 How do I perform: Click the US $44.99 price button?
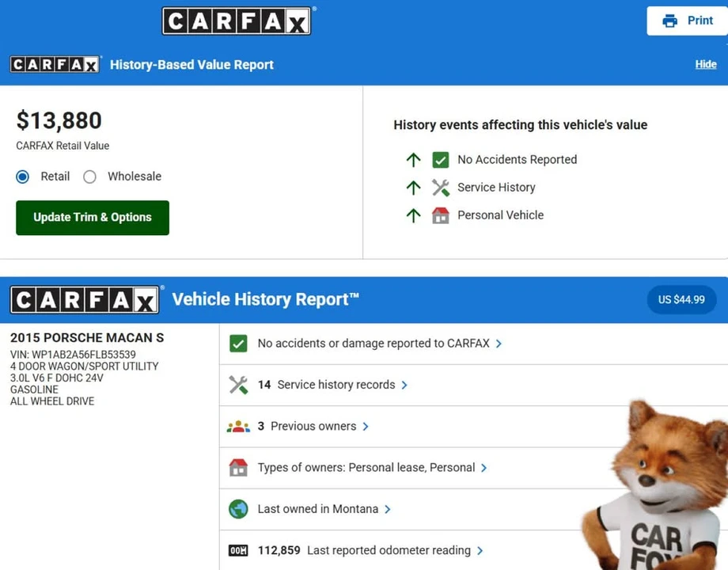click(681, 299)
